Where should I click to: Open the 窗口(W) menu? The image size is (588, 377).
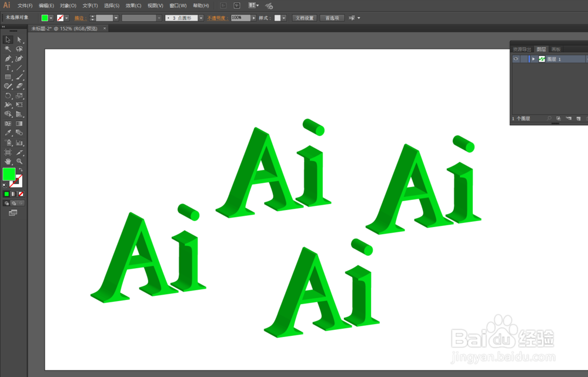[178, 6]
